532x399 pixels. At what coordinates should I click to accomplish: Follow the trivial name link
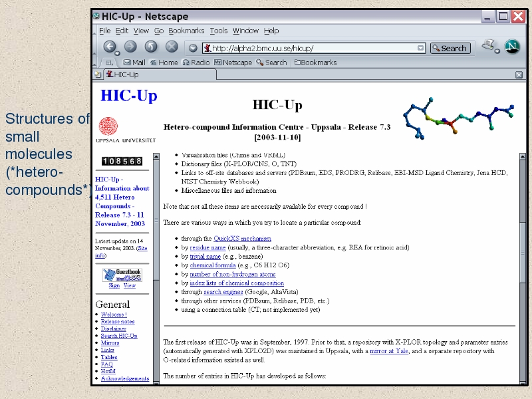(x=205, y=257)
